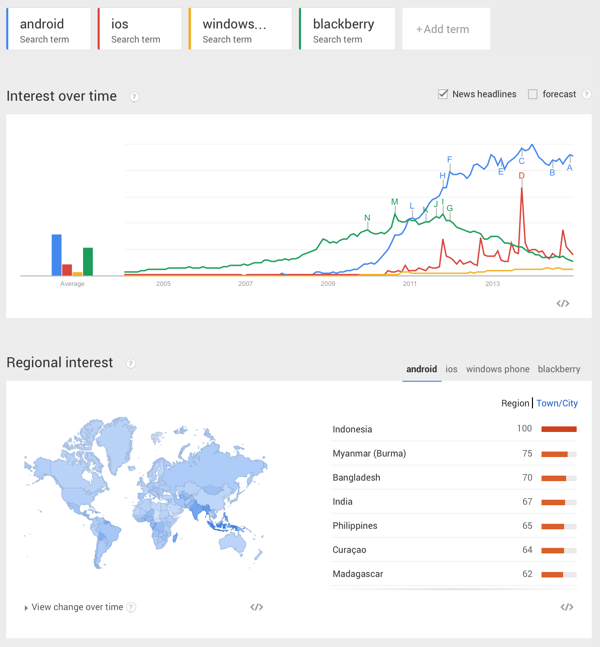Select news headline marker D on red ios peak
The image size is (600, 647).
coord(522,176)
